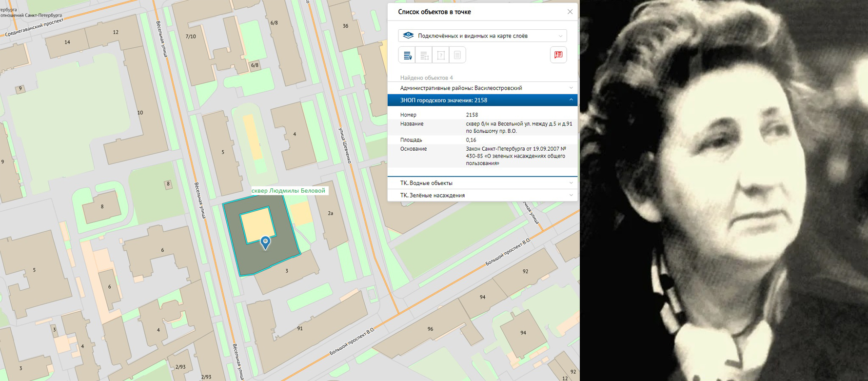The image size is (868, 381).
Task: Click the portrait photo of the woman
Action: pyautogui.click(x=724, y=190)
